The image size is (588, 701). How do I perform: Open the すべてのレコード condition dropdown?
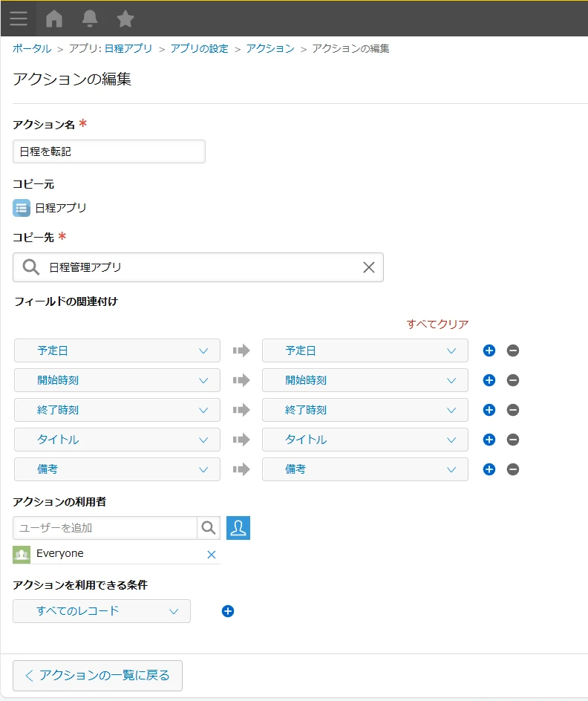101,611
